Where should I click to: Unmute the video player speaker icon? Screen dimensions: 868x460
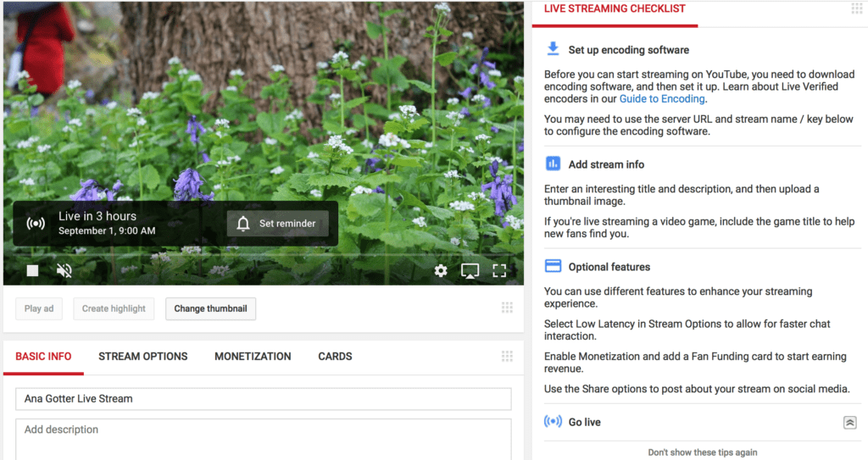64,271
